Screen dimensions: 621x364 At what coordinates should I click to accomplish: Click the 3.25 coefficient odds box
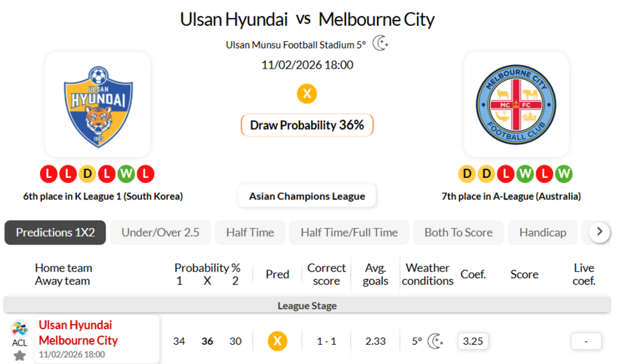pyautogui.click(x=472, y=341)
